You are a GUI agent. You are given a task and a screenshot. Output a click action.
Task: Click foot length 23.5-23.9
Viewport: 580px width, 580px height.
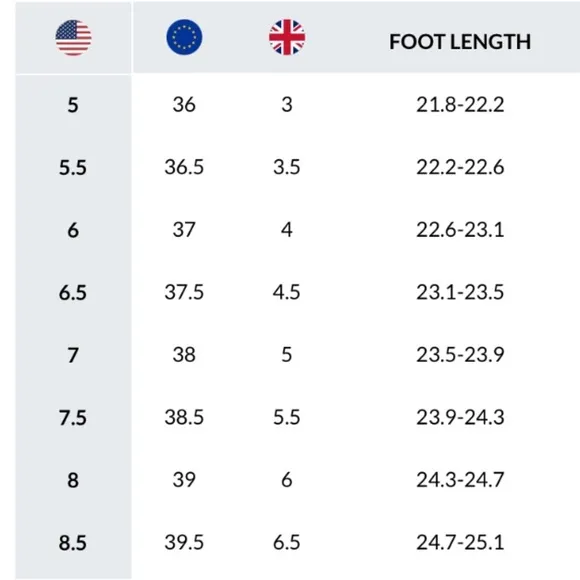460,355
